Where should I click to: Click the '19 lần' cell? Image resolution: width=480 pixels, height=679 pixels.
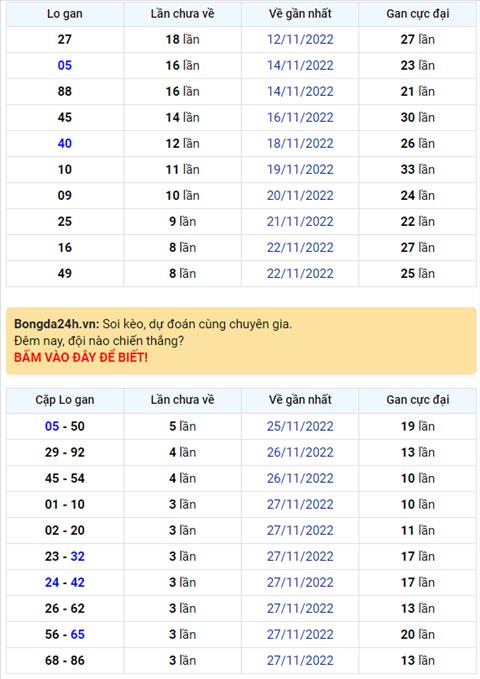(x=418, y=426)
